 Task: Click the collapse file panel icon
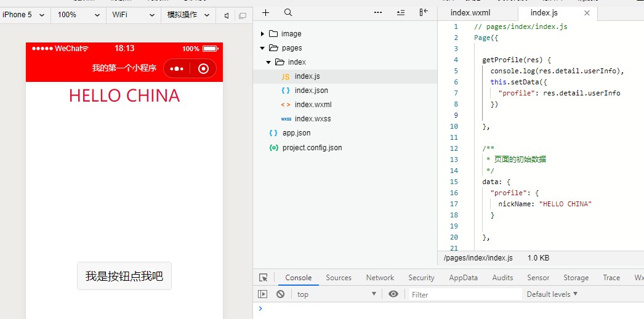424,12
